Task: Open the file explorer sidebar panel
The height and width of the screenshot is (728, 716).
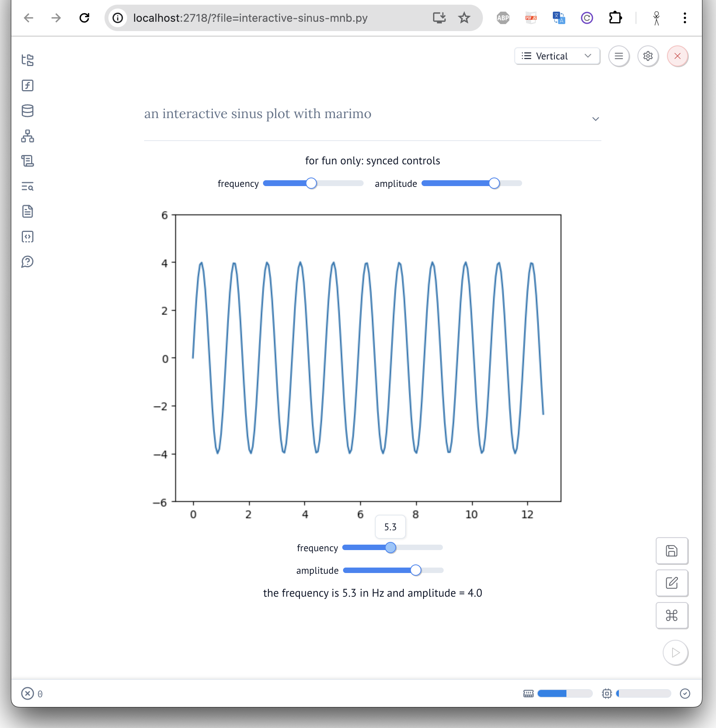Action: tap(28, 60)
